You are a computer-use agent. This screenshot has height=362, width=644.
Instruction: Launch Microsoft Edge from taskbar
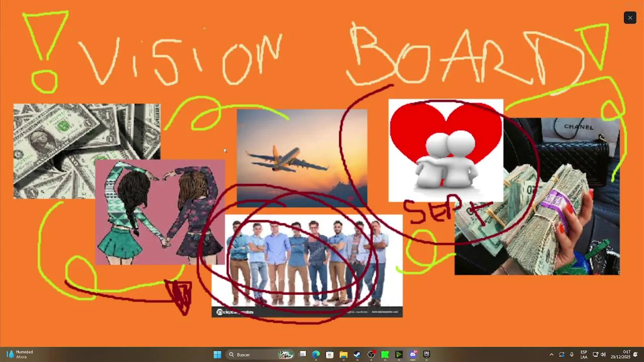pos(316,354)
